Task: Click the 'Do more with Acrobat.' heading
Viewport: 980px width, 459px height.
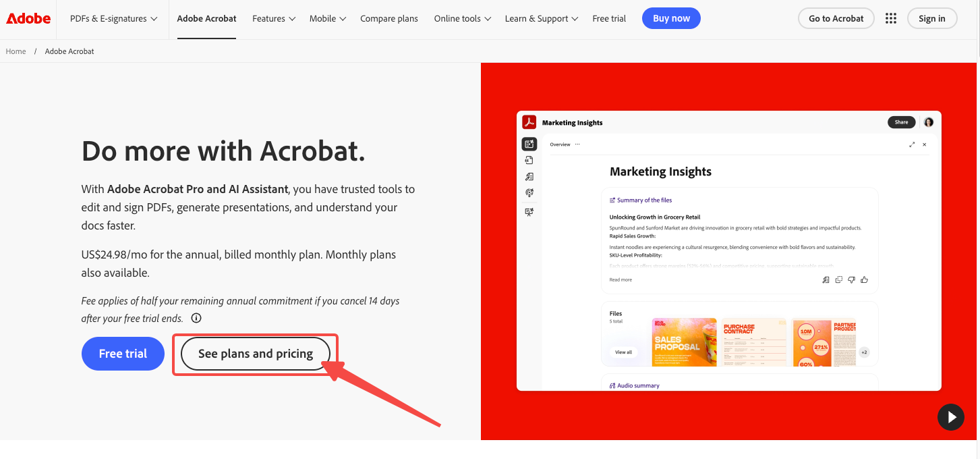Action: [223, 152]
